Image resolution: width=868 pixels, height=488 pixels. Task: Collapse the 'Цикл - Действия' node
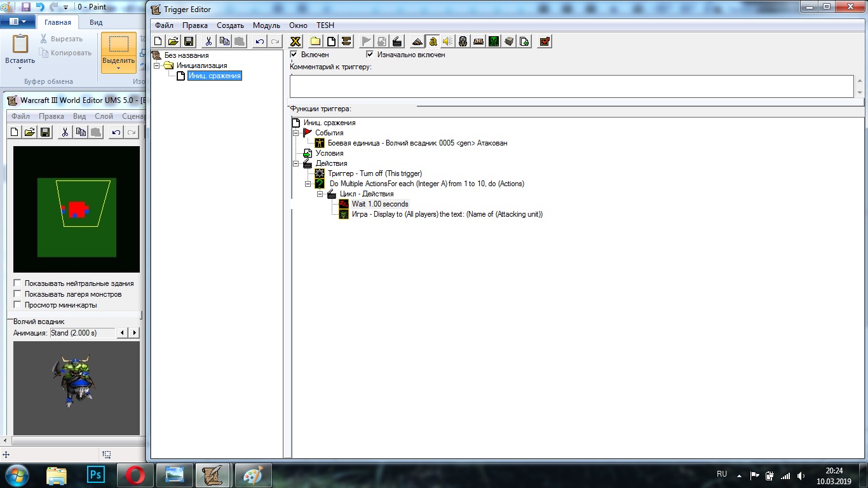click(320, 194)
